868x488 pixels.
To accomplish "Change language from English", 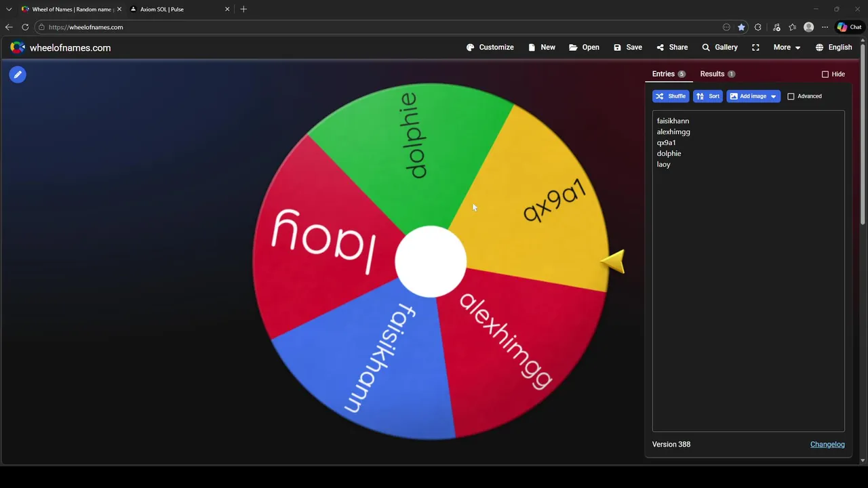I will (833, 47).
